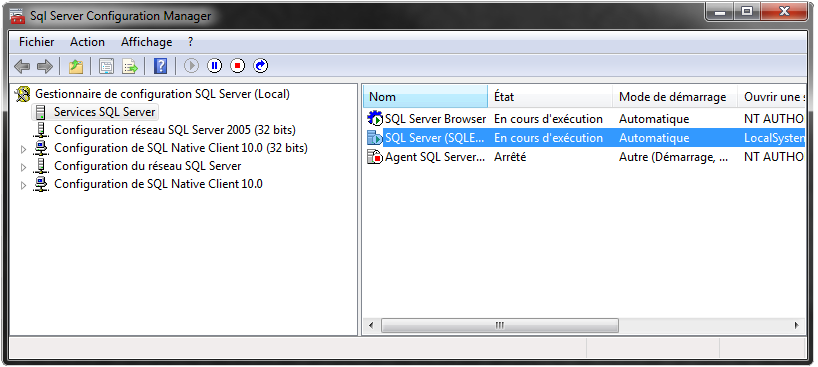Screen dimensions: 818x367
Task: Click the Up one level folder icon
Action: [76, 66]
